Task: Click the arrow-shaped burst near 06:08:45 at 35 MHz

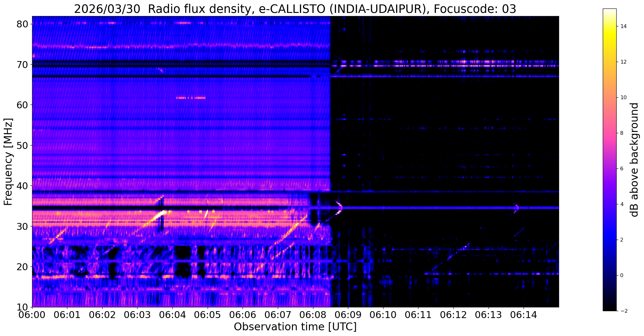Action: click(339, 207)
